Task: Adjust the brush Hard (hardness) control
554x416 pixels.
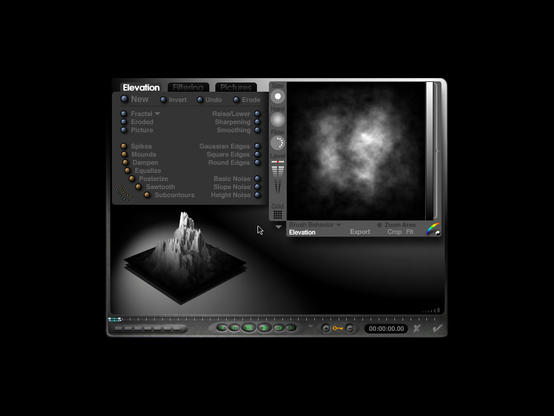Action: click(x=278, y=120)
